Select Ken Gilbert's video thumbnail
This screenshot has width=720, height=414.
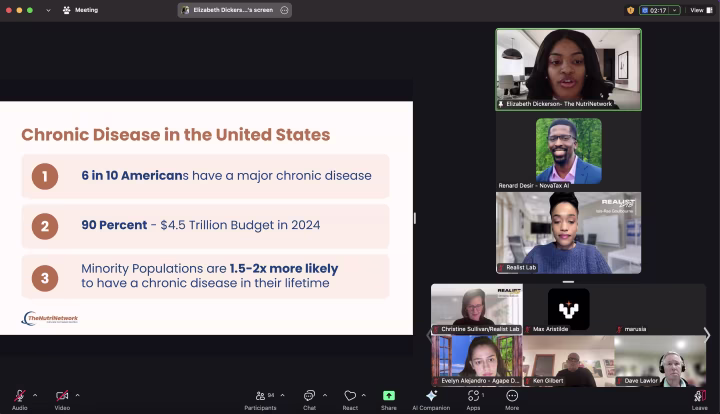(x=568, y=360)
